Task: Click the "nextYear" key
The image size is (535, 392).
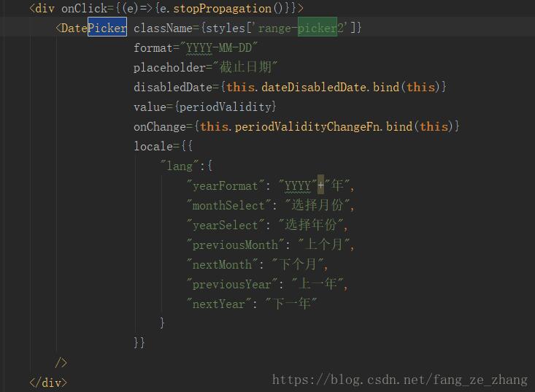Action: (219, 304)
